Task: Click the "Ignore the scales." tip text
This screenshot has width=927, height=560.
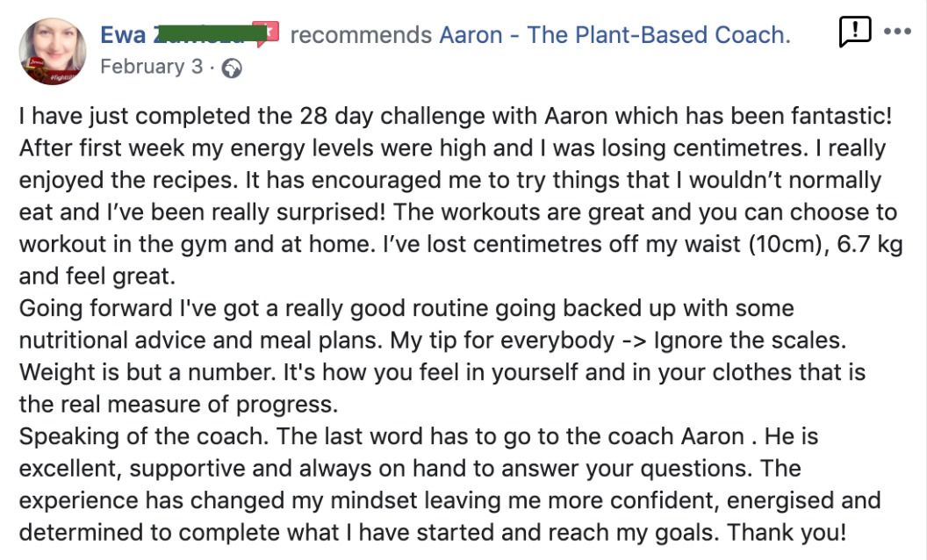Action: 750,340
